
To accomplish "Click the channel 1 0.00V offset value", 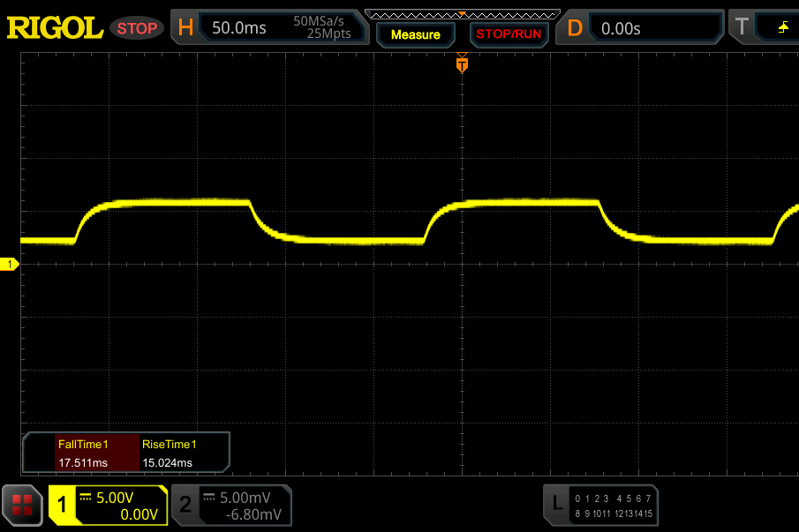I will [139, 514].
